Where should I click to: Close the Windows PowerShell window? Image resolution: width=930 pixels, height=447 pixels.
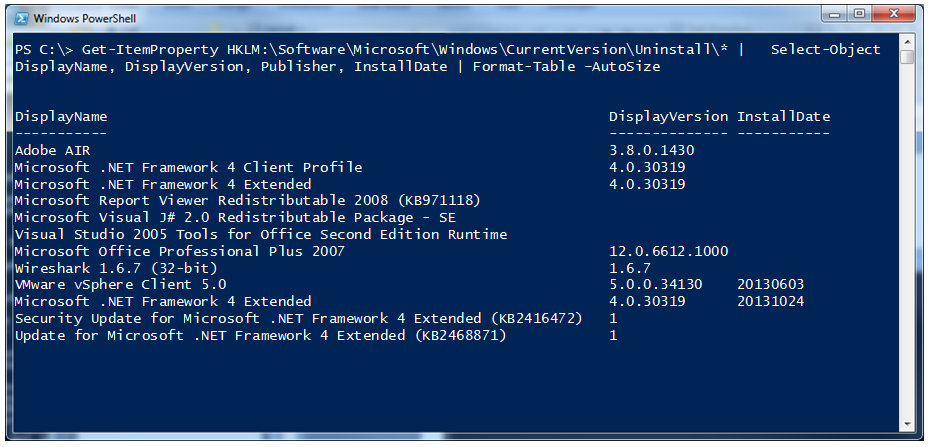(x=893, y=14)
